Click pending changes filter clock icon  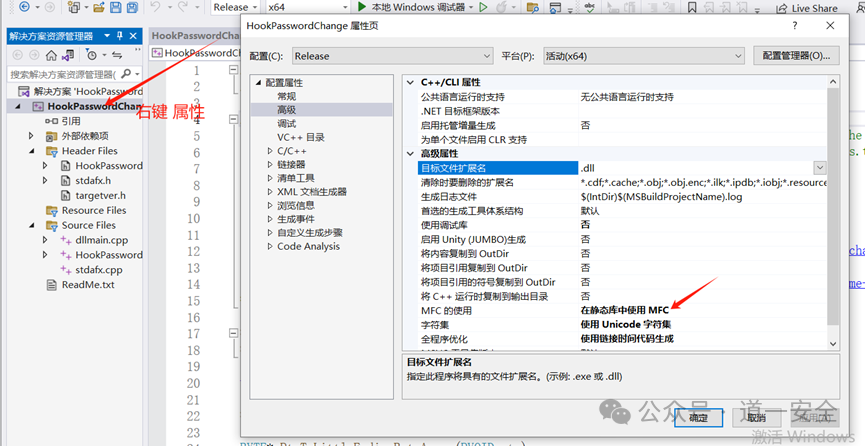pos(92,55)
